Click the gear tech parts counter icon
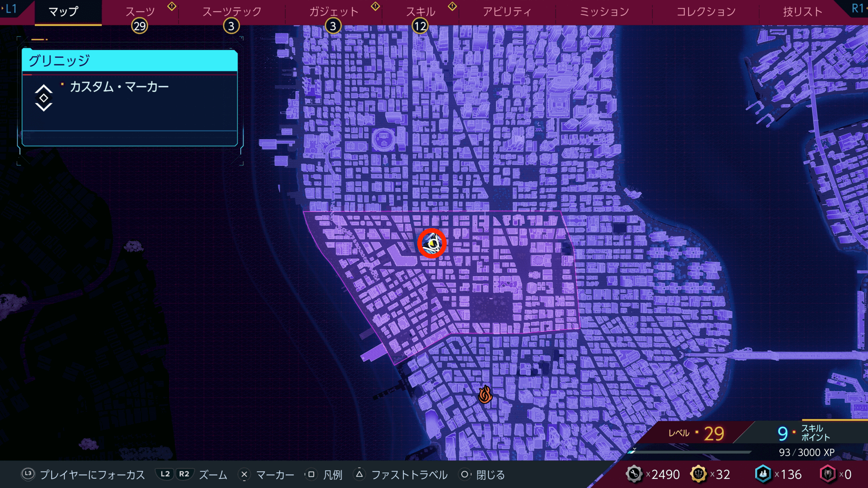868x488 pixels. coord(634,474)
